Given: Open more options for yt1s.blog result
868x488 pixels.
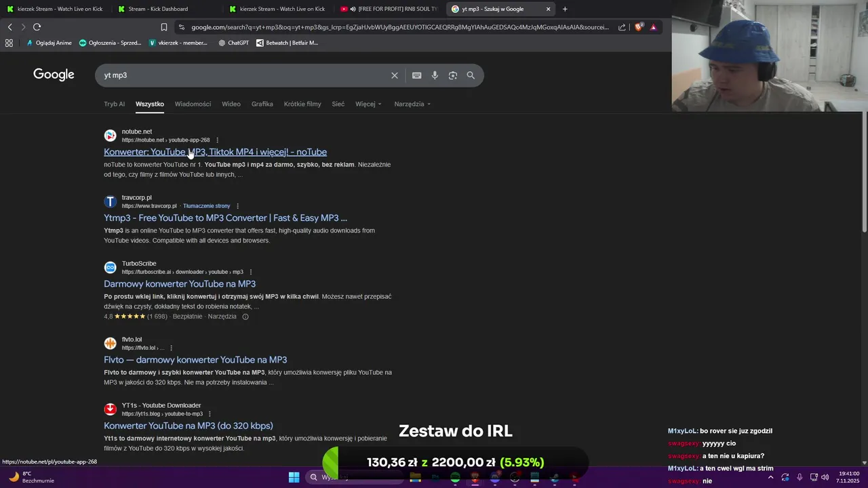Looking at the screenshot, I should click(x=210, y=414).
